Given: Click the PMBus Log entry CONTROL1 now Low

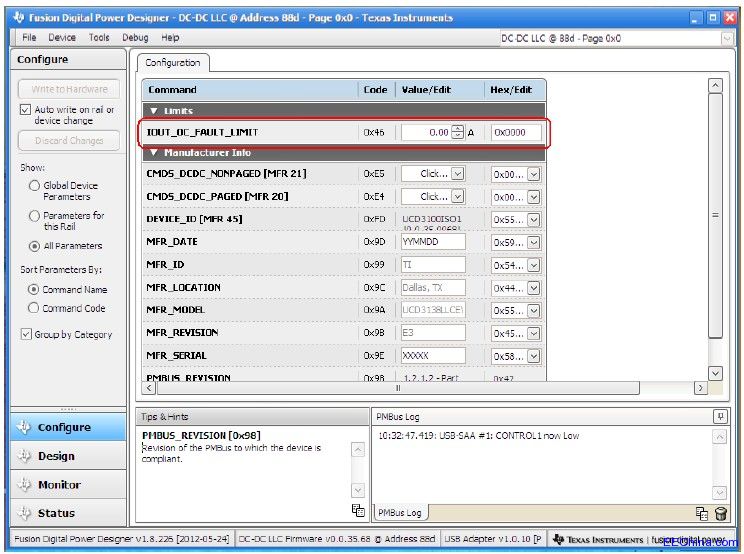Looking at the screenshot, I should (478, 435).
